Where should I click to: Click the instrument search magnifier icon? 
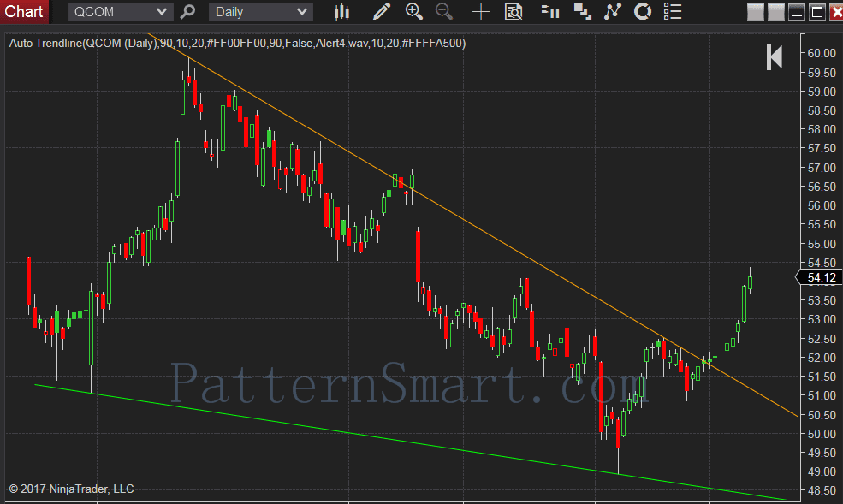click(187, 11)
